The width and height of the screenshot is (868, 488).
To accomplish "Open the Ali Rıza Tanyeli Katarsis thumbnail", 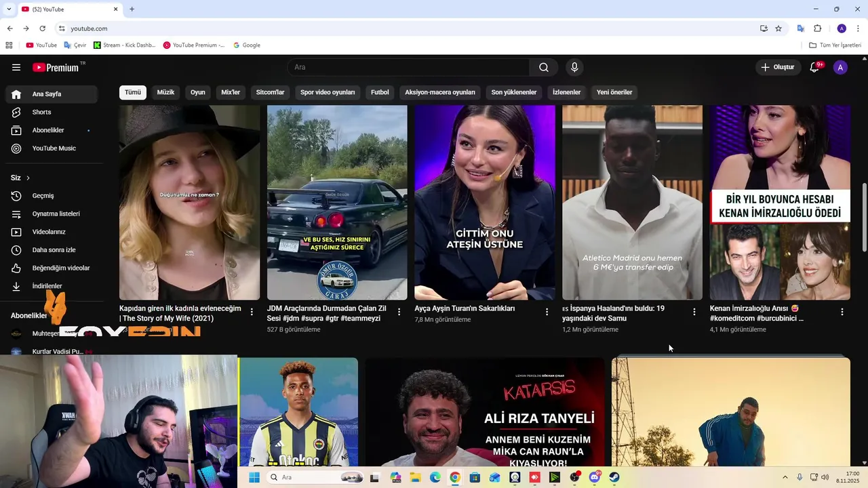I will coord(485,412).
